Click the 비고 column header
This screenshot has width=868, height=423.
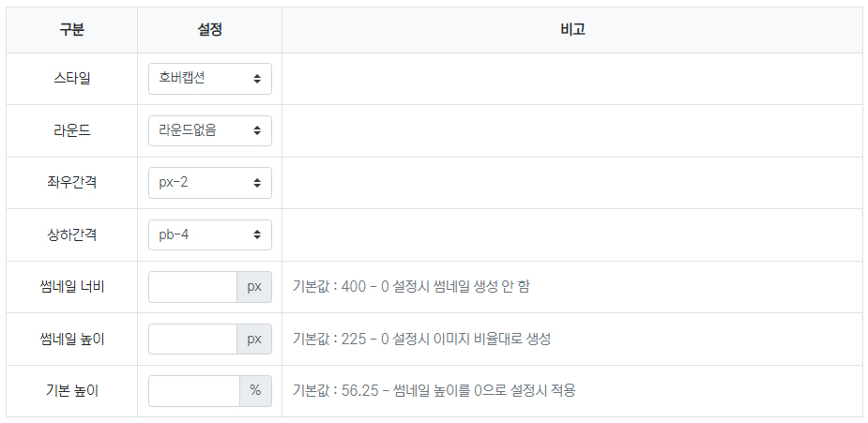tap(571, 30)
